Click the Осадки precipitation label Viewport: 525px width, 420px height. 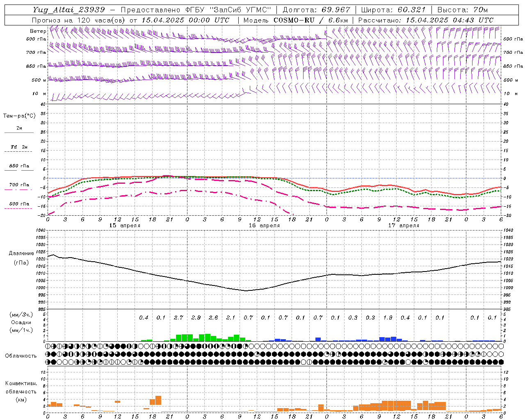[x=21, y=322]
